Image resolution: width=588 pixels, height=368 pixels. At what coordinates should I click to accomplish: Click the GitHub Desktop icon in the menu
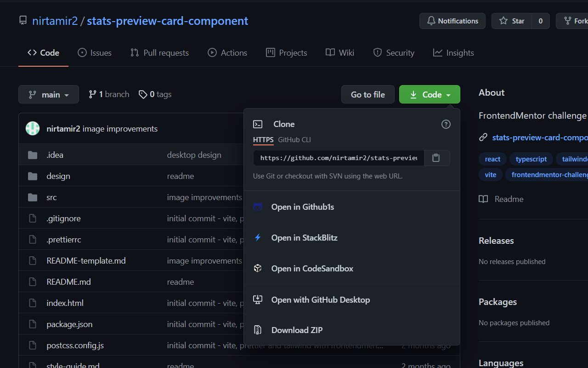tap(257, 299)
